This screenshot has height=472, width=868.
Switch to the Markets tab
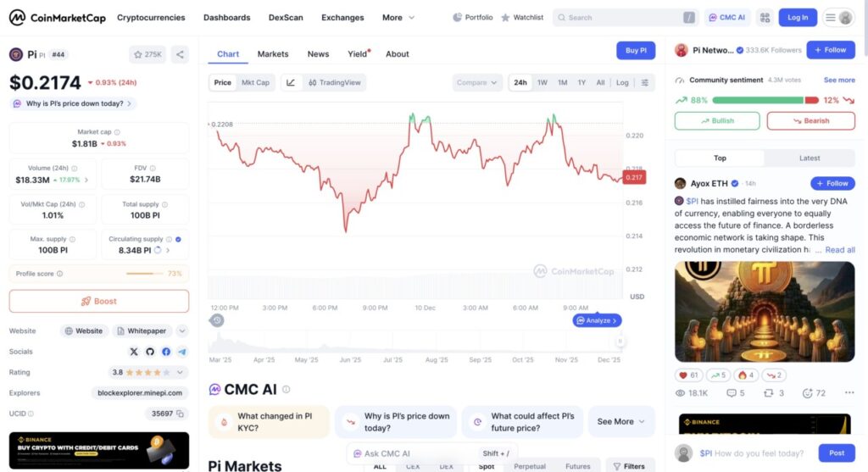coord(273,53)
